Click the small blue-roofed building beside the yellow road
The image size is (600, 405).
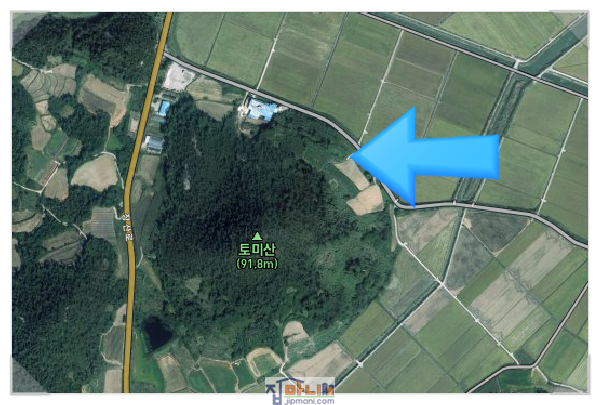pyautogui.click(x=164, y=108)
